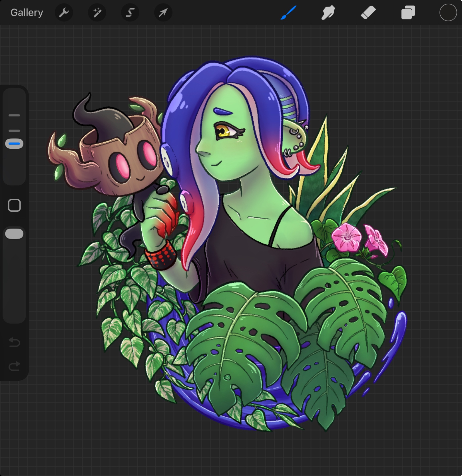Open the Actions wrench menu

point(64,13)
